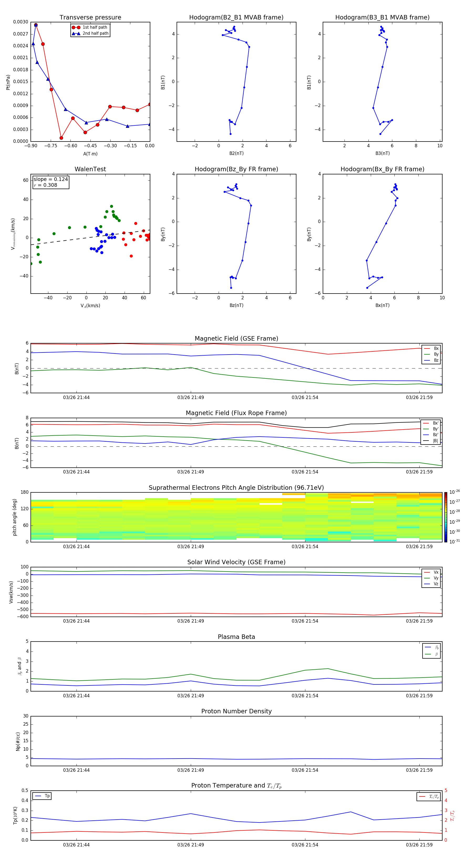The width and height of the screenshot is (473, 868).
Task: Select the '1st half path' legend entry
Action: (x=90, y=27)
